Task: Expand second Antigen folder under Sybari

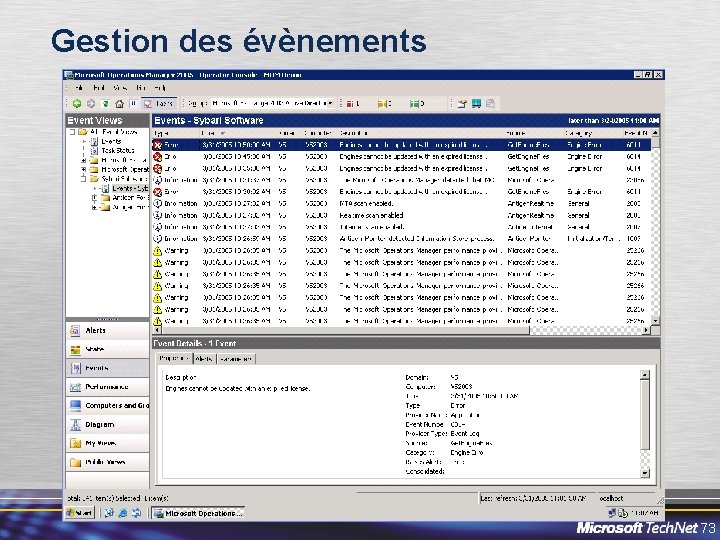Action: coord(95,207)
